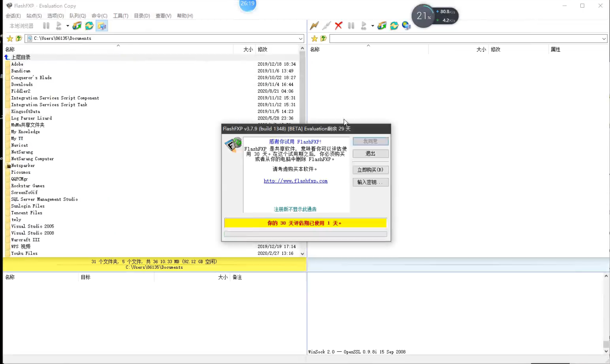Click the transfer queue play icon in the local pane
The height and width of the screenshot is (364, 610).
coord(59,26)
